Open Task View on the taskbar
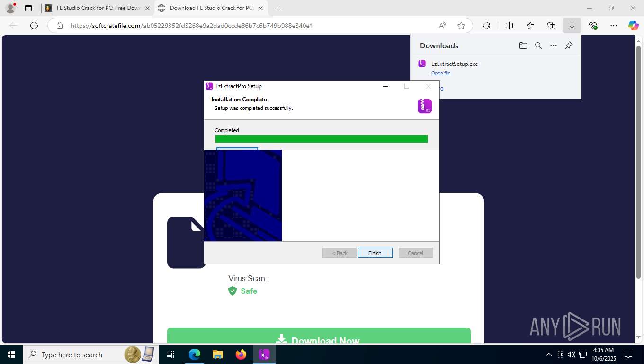Image resolution: width=644 pixels, height=364 pixels. (170, 355)
